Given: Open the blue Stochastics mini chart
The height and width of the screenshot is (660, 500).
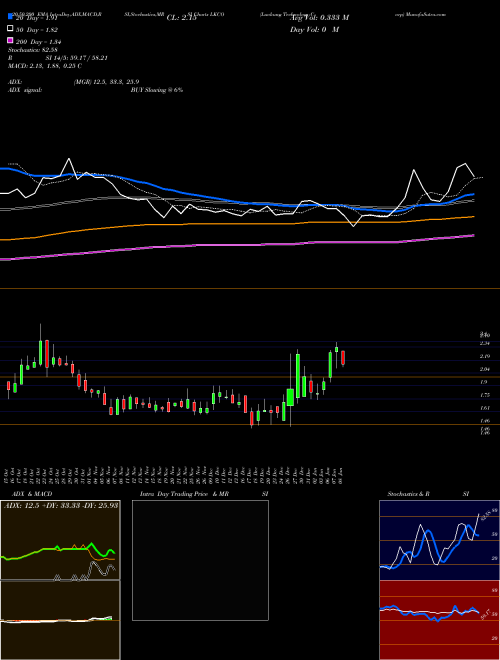Looking at the screenshot, I should point(439,540).
